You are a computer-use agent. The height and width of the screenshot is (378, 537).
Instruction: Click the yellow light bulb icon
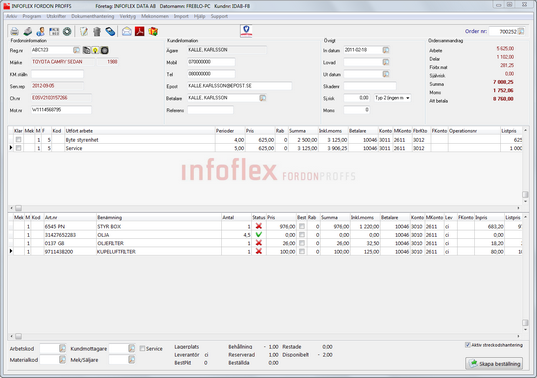coord(96,50)
